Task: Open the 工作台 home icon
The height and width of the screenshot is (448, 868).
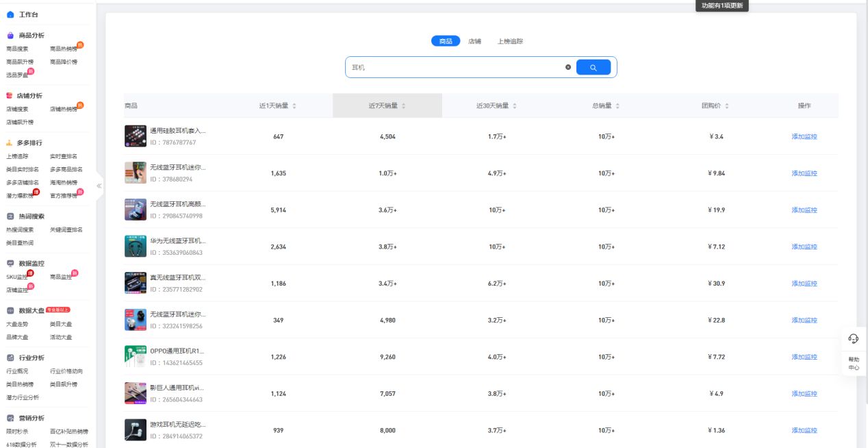Action: pyautogui.click(x=10, y=14)
